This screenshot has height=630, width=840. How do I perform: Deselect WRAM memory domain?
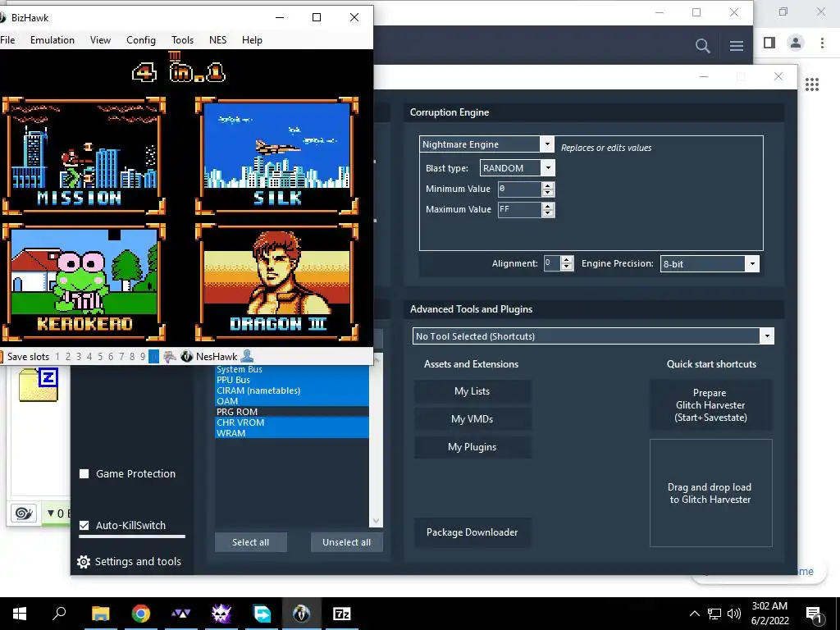291,433
